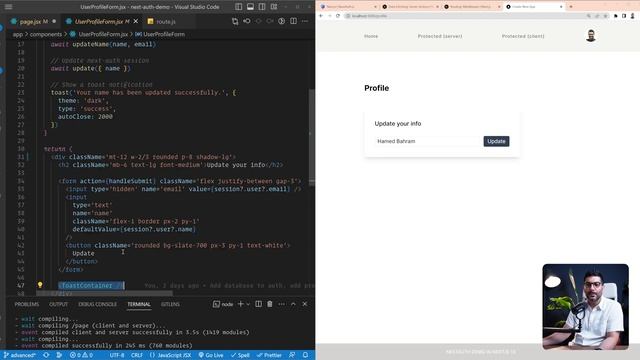
Task: Open the GITLENS panel tab
Action: point(170,304)
